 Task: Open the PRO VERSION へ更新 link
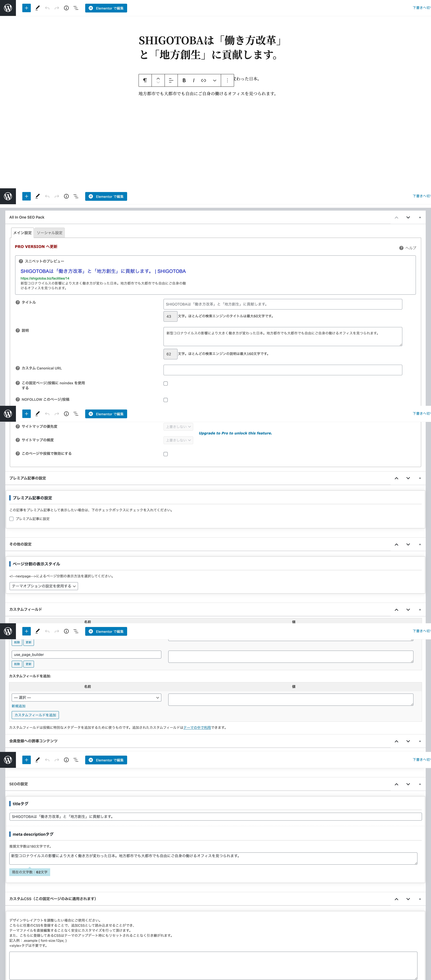[36, 247]
